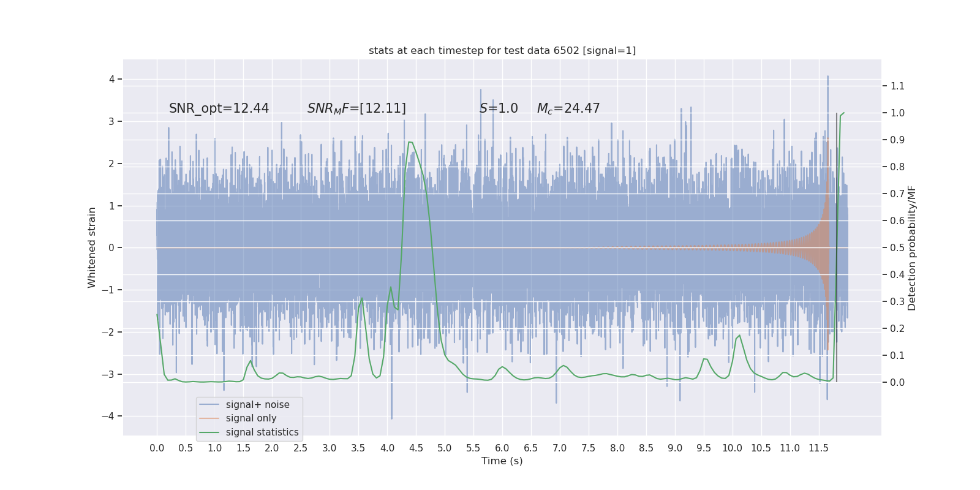
Task: Click the orange legend line swatch
Action: (x=209, y=418)
